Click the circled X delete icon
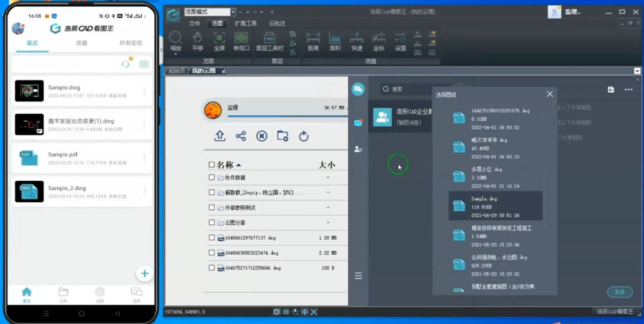This screenshot has height=324, width=644. point(261,136)
